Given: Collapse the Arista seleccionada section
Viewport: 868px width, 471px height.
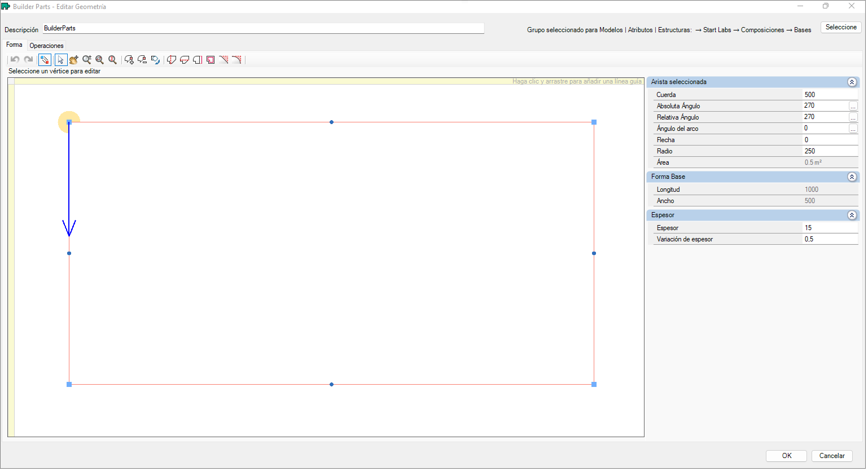Looking at the screenshot, I should coord(852,82).
